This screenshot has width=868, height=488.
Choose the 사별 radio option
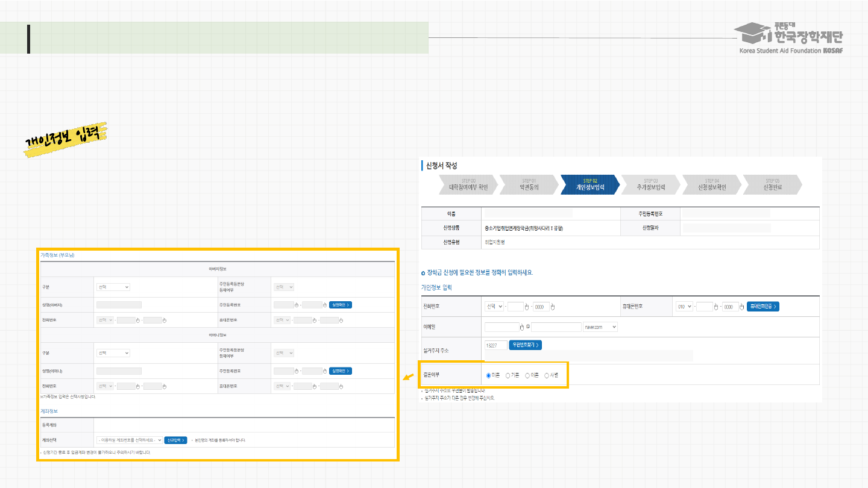547,375
